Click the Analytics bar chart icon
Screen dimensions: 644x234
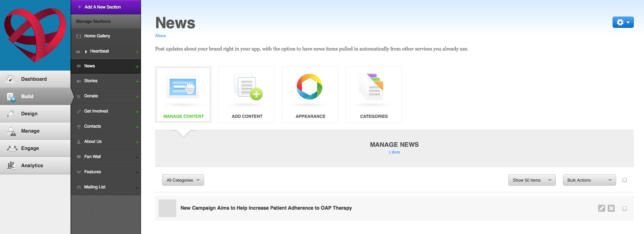(x=12, y=165)
